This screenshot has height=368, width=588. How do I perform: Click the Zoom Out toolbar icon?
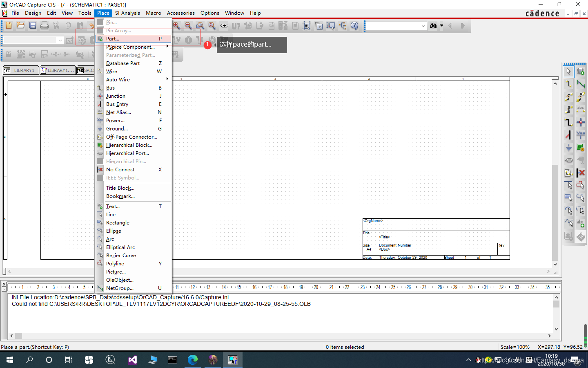click(188, 26)
